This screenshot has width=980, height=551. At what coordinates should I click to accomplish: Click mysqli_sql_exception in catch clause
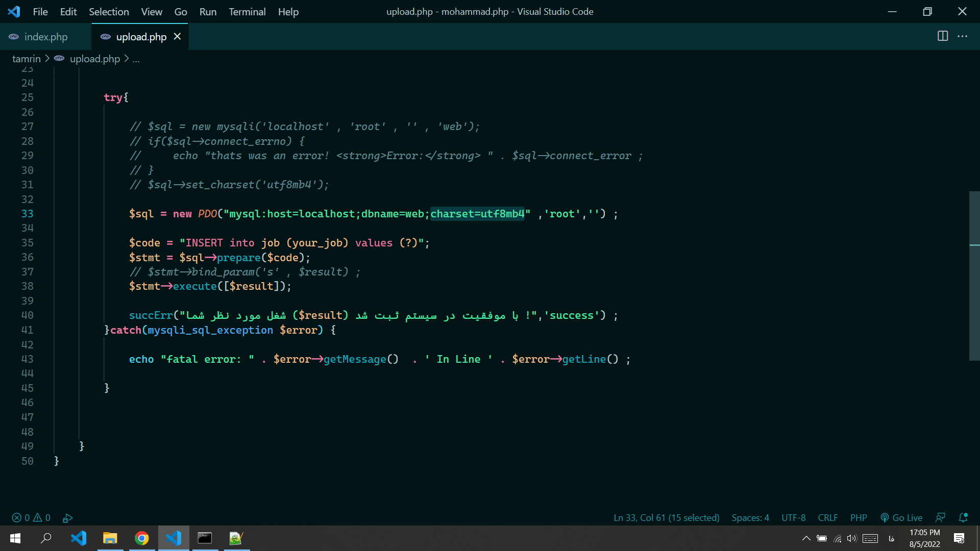pos(210,330)
